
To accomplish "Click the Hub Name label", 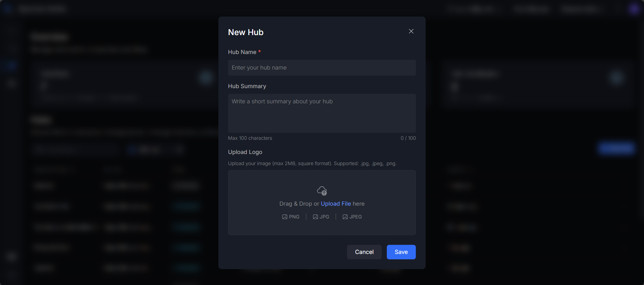I will tap(242, 52).
